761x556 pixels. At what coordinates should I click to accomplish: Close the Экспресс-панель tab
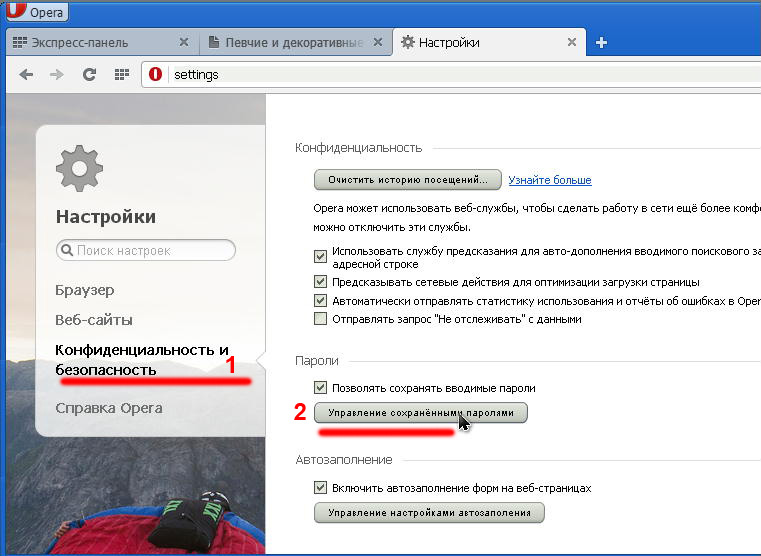click(183, 43)
